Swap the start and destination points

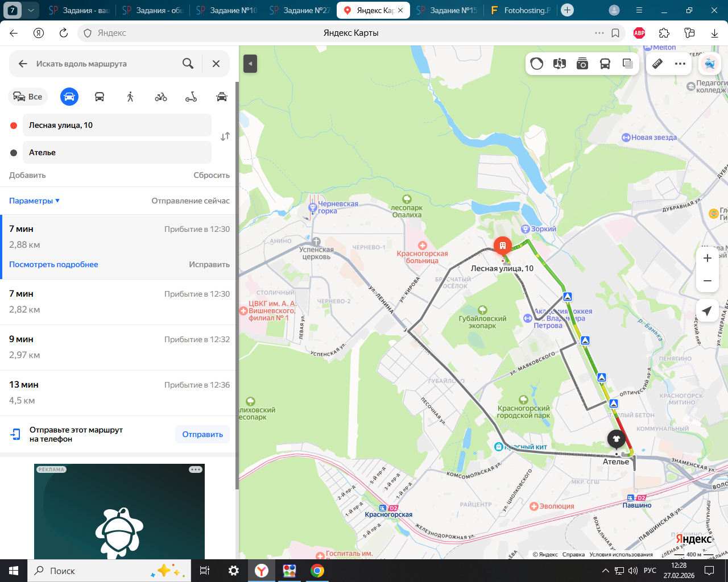click(225, 136)
